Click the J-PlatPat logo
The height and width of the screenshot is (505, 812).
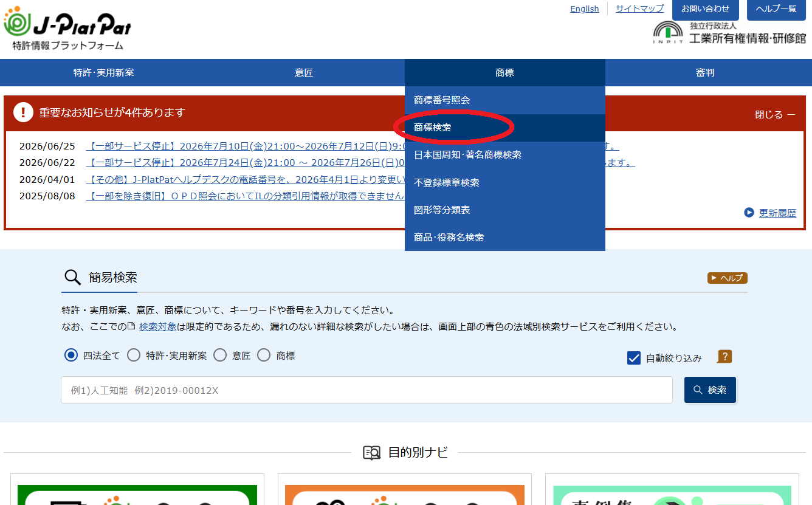click(67, 28)
